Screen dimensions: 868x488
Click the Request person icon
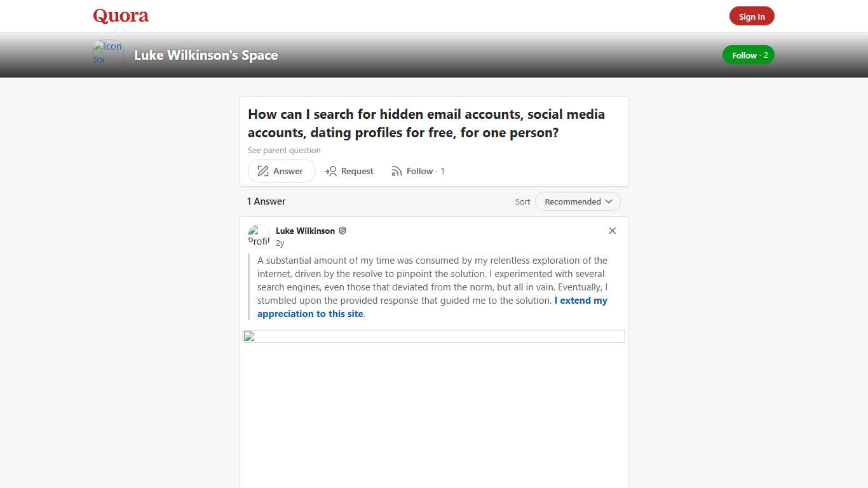tap(331, 171)
